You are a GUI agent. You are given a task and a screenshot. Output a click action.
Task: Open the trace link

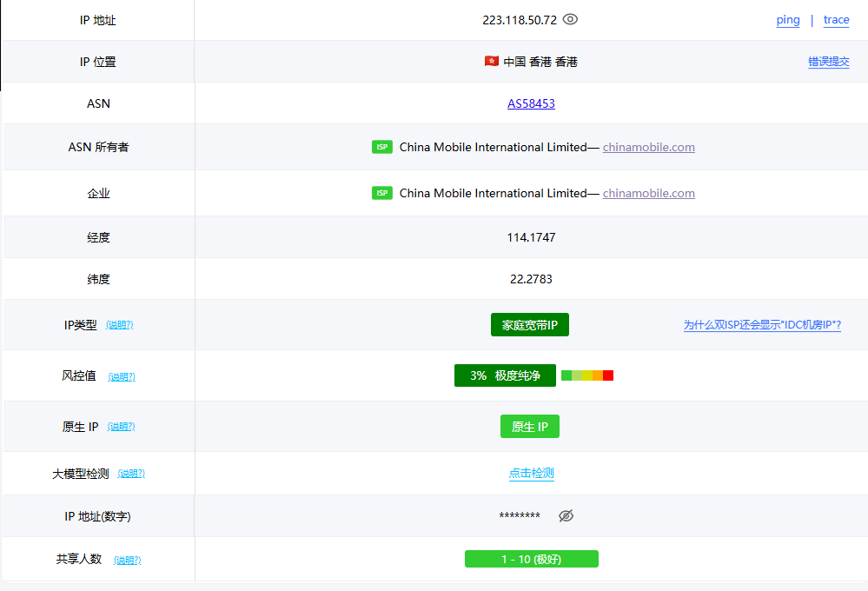point(836,20)
